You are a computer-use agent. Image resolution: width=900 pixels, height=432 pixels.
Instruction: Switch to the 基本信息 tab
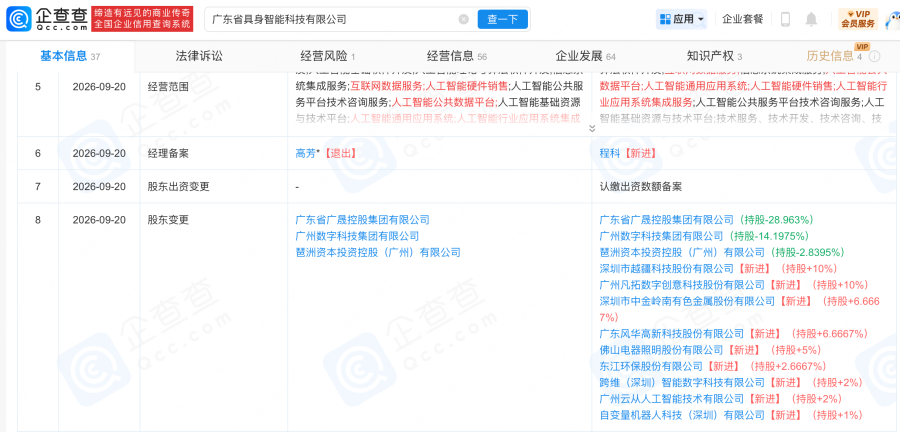click(70, 56)
